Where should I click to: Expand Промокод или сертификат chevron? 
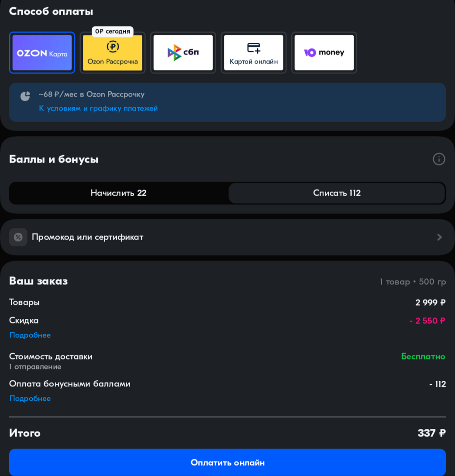pyautogui.click(x=439, y=237)
